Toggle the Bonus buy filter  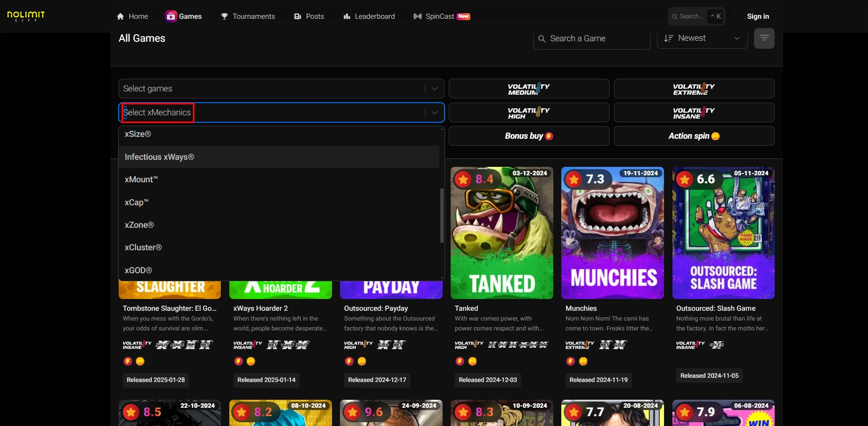point(529,136)
